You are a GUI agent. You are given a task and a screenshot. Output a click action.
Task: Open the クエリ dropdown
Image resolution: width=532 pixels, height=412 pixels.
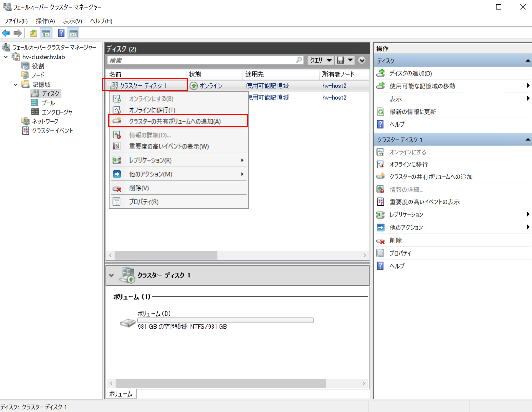321,60
